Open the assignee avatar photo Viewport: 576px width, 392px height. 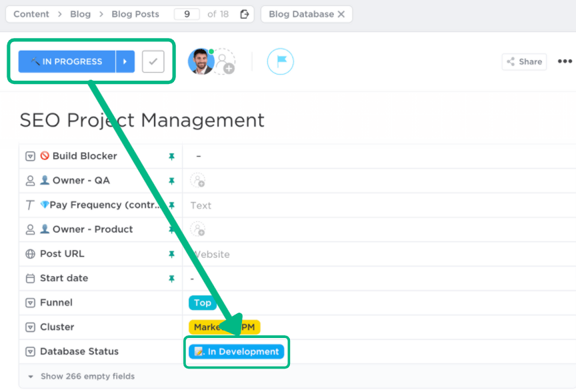pos(200,61)
